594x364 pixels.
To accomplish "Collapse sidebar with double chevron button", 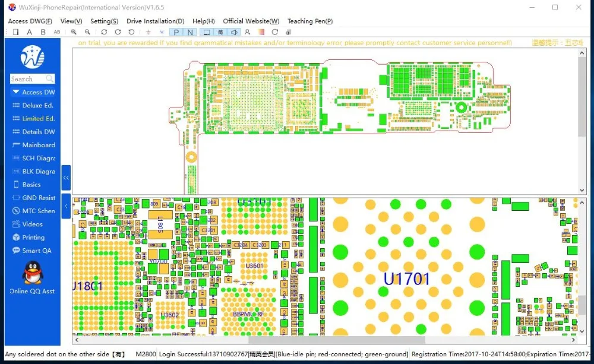I will point(66,178).
